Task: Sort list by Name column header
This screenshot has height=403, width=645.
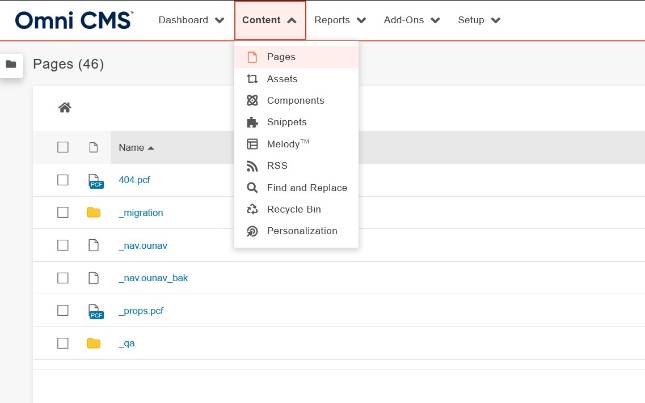Action: tap(132, 148)
